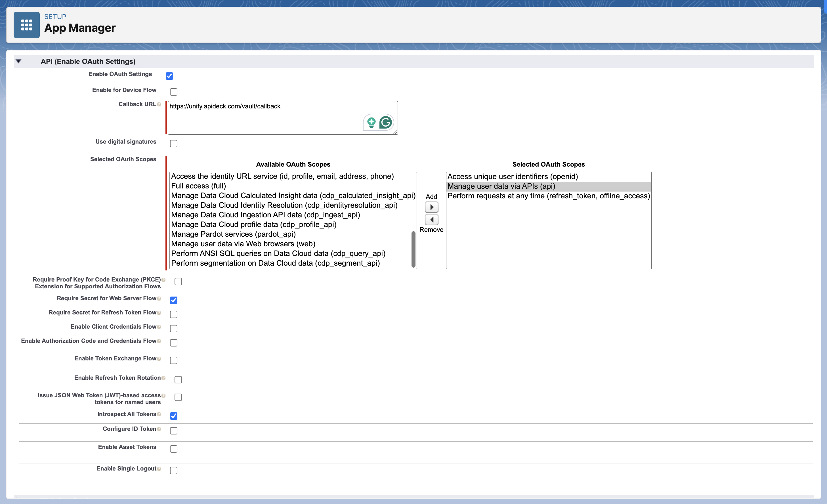Select Perform requests at any time selected scope

point(549,196)
